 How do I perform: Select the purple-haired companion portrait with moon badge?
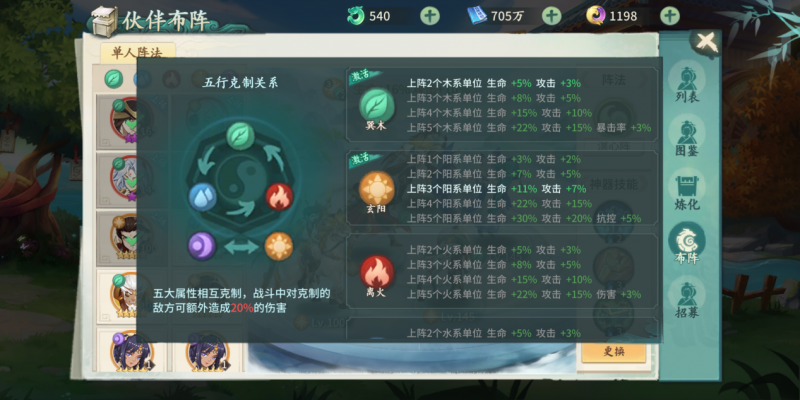pos(131,351)
